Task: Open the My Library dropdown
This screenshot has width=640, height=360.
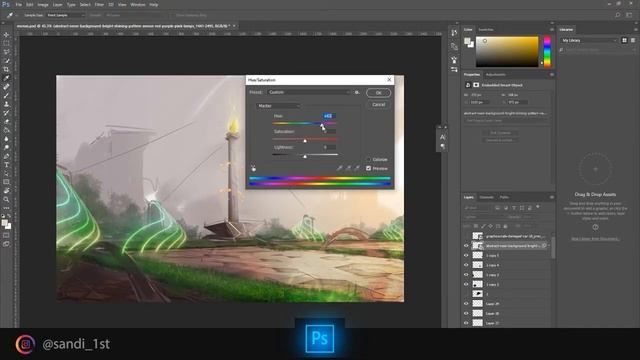Action: tap(589, 40)
